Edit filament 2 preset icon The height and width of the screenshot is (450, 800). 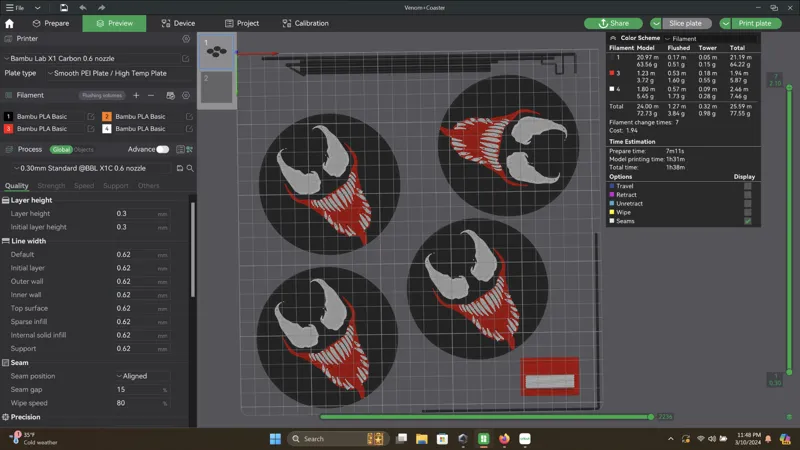point(189,116)
